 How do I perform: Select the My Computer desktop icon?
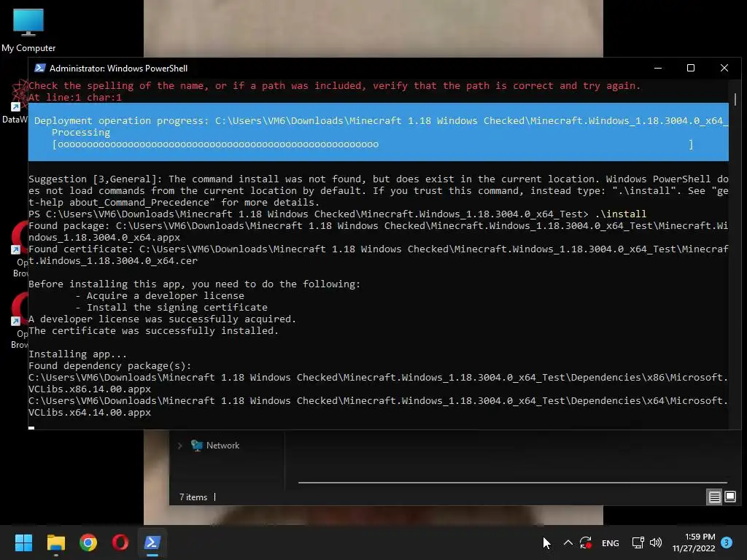coord(28,30)
